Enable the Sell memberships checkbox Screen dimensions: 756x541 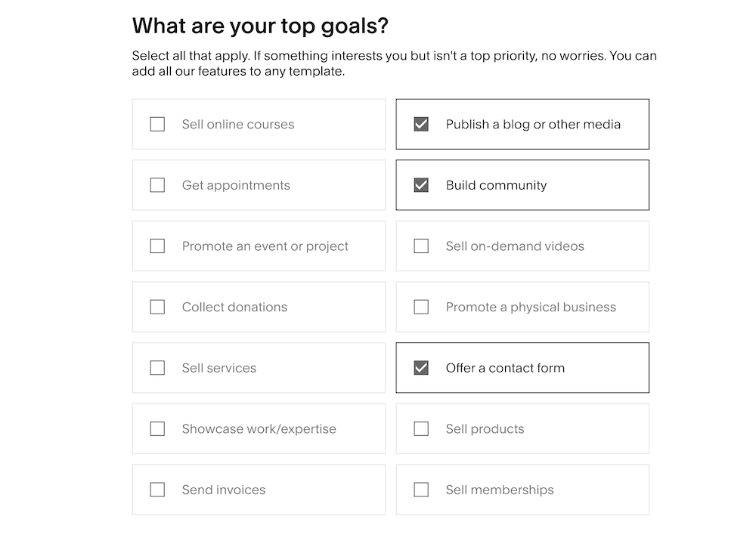421,490
